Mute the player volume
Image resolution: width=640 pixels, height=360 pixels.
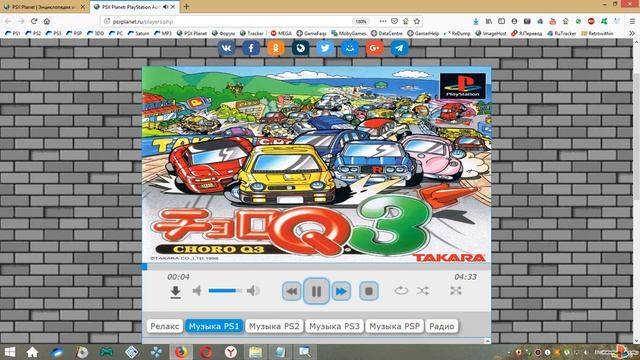click(x=197, y=291)
